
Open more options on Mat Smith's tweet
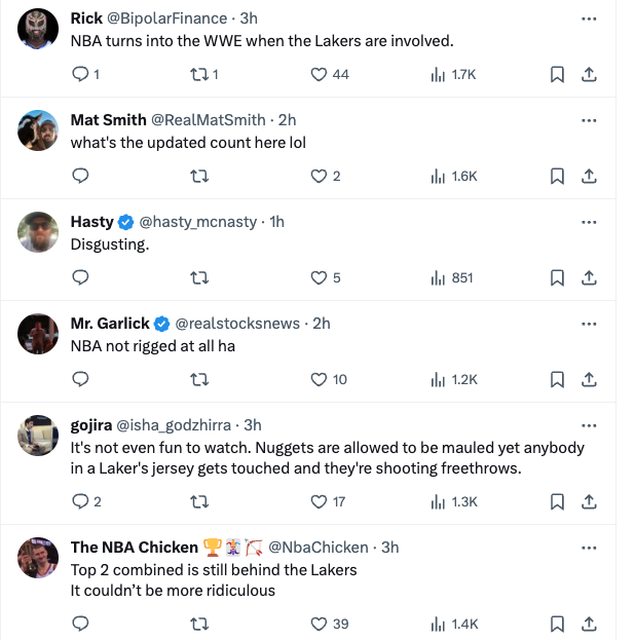589,120
